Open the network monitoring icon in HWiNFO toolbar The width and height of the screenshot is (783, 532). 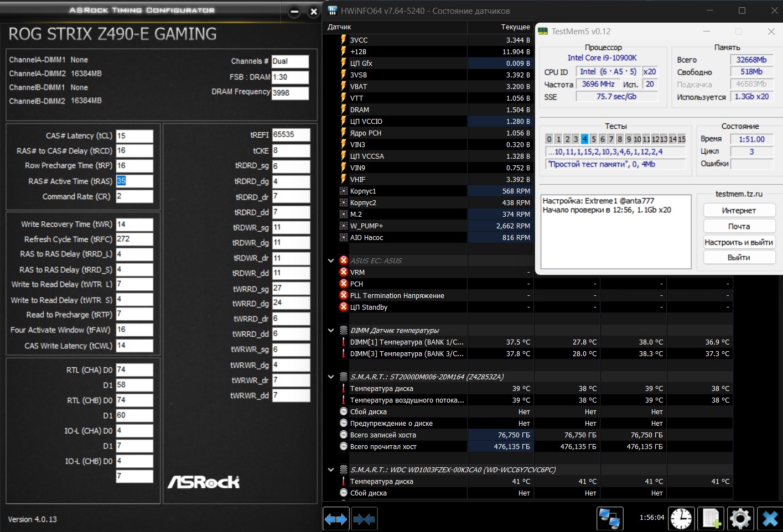coord(610,519)
